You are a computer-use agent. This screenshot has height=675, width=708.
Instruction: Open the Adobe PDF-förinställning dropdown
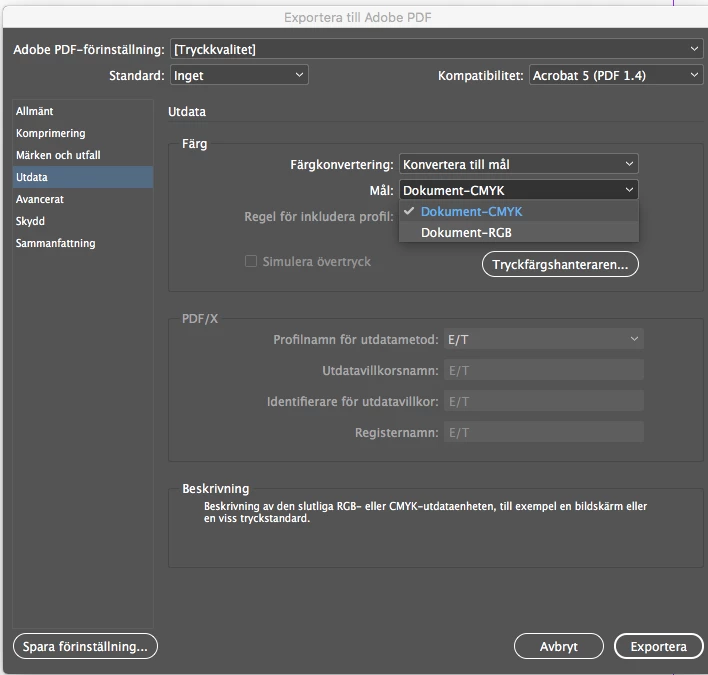tap(436, 49)
